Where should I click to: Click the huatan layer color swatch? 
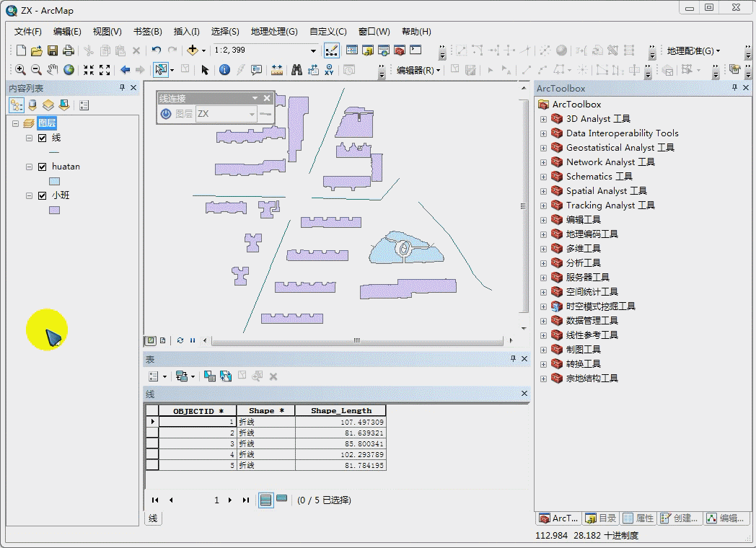pos(53,181)
